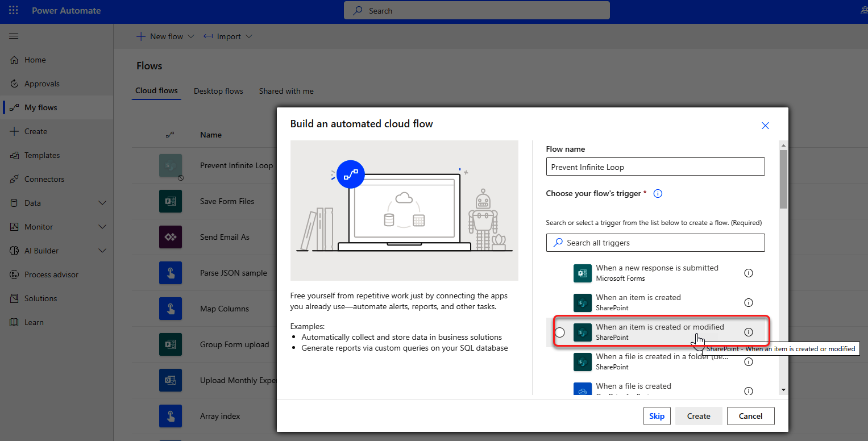Select 'When an item is created' trigger text

point(638,297)
